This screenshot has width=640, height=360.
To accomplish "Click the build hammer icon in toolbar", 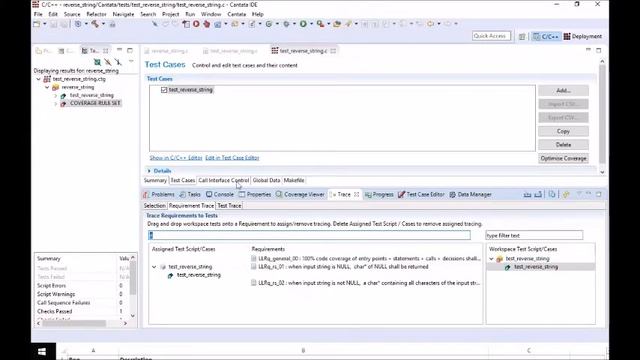I will coord(95,24).
